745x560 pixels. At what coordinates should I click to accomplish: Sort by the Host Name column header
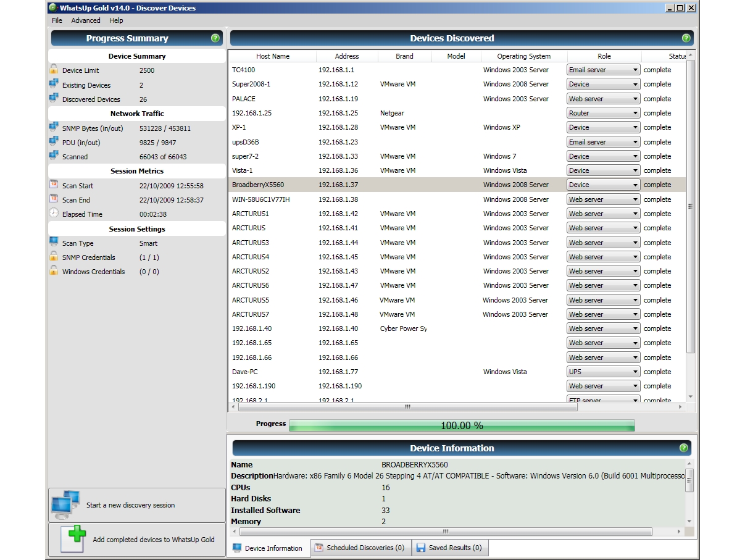click(273, 56)
